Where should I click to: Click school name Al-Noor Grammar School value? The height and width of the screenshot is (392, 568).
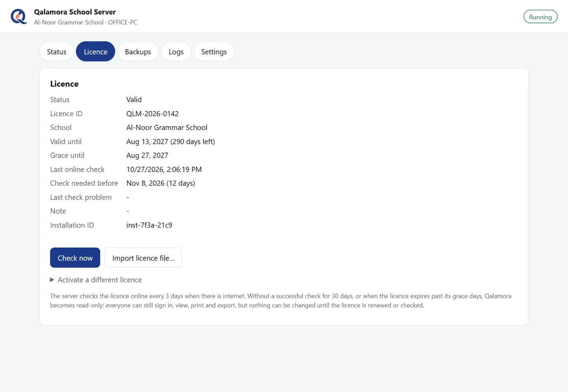coord(167,128)
